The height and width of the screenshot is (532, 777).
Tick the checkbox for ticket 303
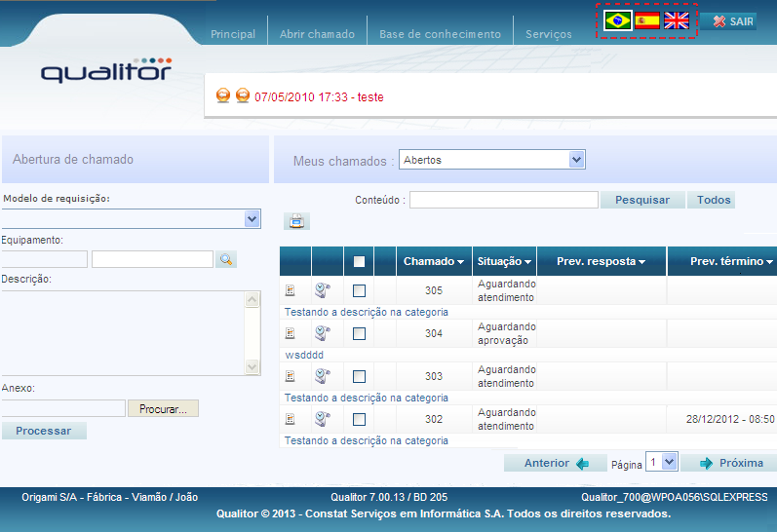[359, 376]
